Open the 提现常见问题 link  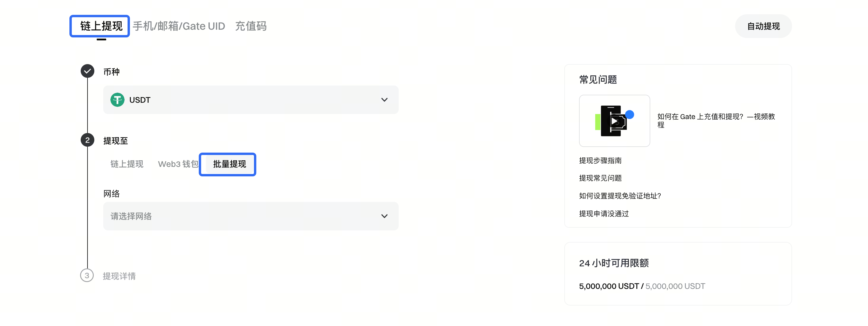pos(600,178)
